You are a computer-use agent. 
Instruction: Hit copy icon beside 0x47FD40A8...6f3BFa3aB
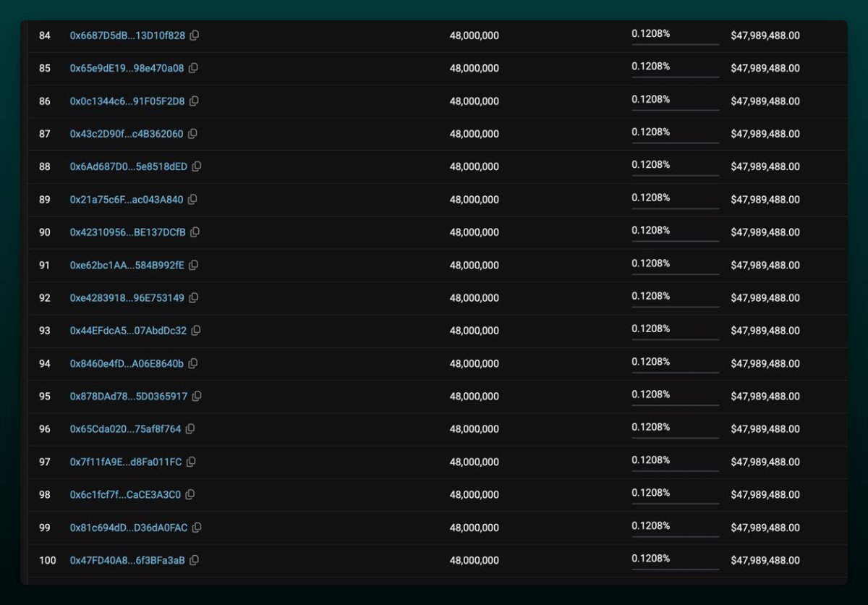tap(194, 560)
